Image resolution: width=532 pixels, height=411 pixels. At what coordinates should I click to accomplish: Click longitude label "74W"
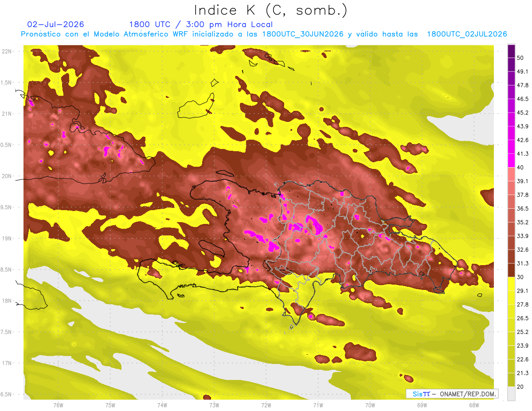point(162,405)
